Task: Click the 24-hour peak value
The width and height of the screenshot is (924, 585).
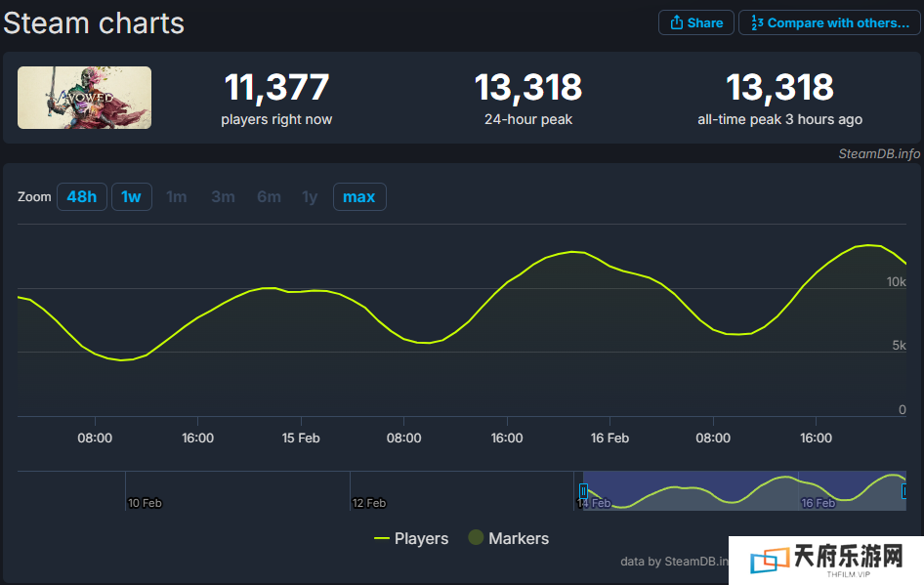Action: pos(528,88)
